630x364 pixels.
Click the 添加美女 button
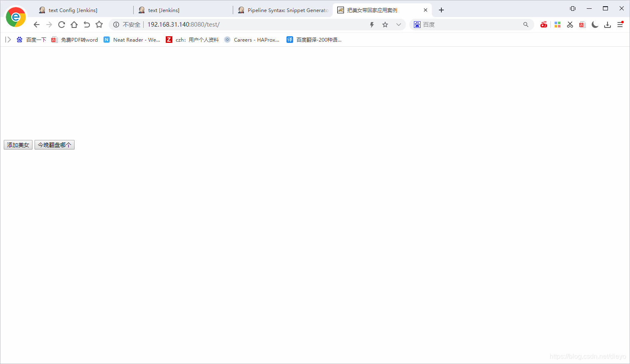coord(18,145)
